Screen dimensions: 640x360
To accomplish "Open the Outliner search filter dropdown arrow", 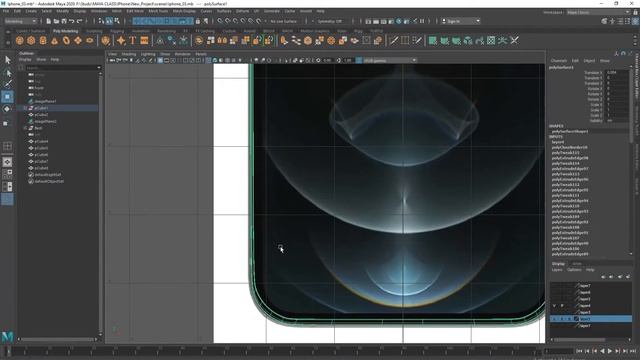I will (x=99, y=67).
